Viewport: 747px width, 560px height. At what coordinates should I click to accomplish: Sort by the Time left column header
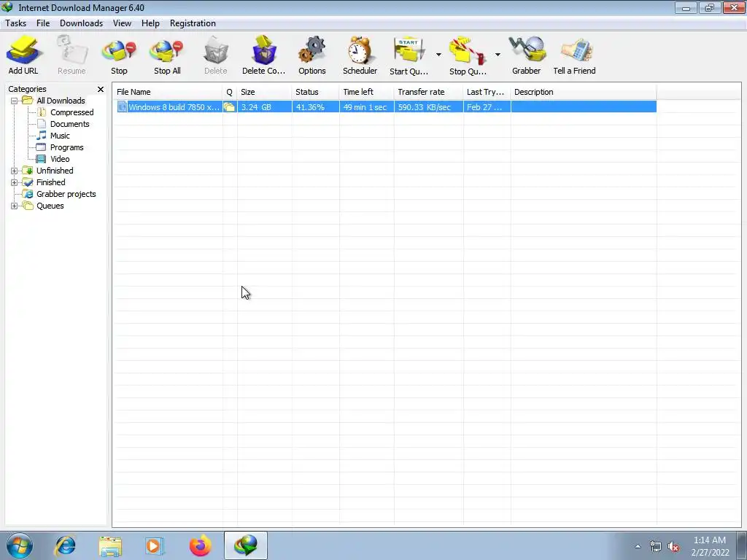pos(367,92)
